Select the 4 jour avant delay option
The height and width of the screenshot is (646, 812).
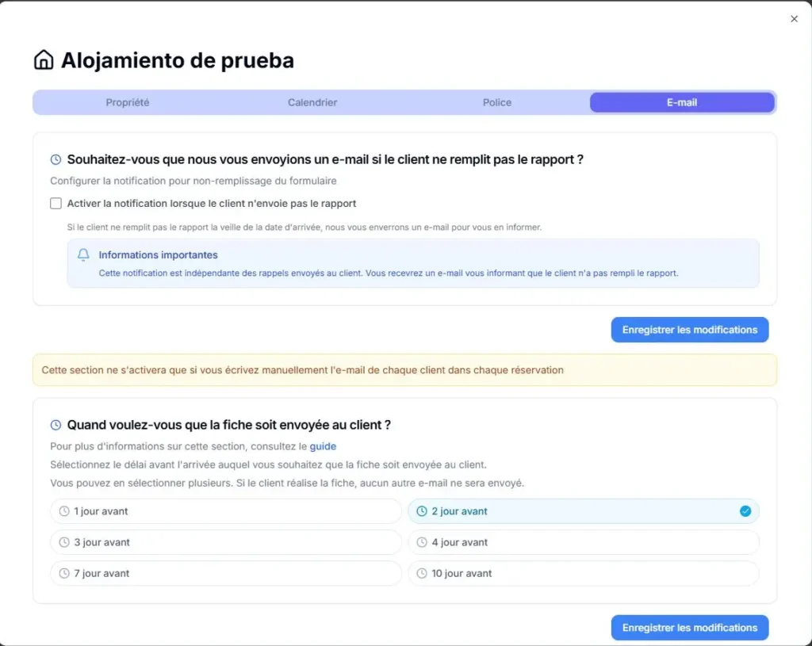584,542
